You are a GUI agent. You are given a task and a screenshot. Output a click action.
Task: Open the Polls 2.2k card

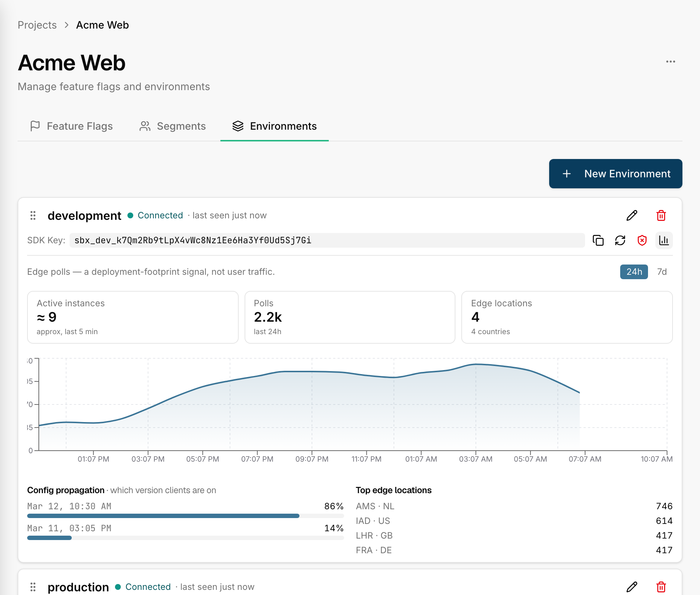350,317
